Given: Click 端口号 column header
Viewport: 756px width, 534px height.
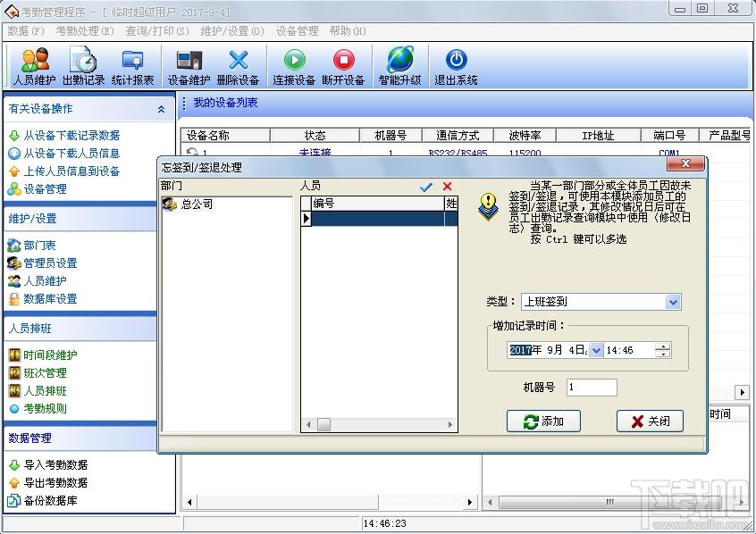Looking at the screenshot, I should 669,136.
